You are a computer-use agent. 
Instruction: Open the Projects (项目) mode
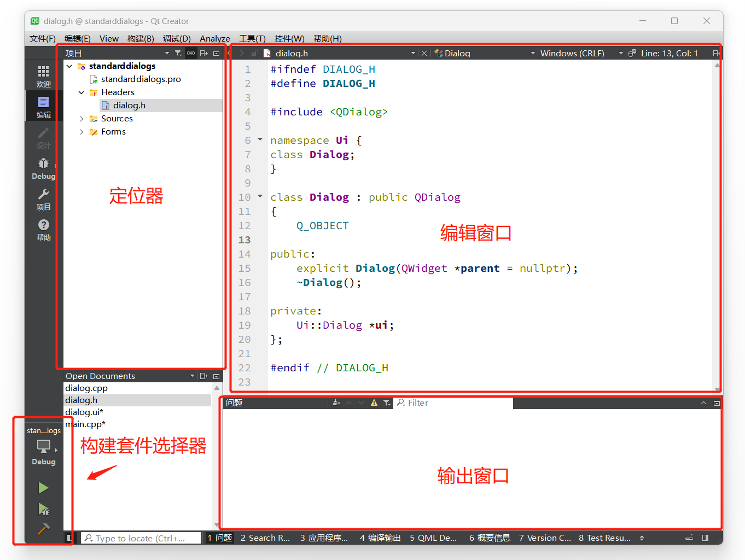click(x=43, y=199)
